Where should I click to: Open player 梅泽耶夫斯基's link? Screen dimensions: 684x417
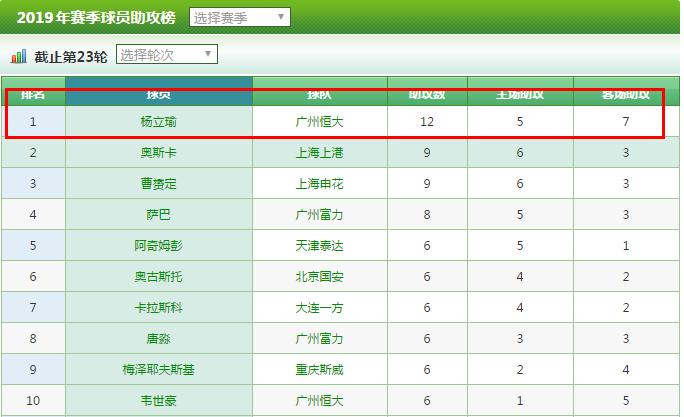point(158,369)
